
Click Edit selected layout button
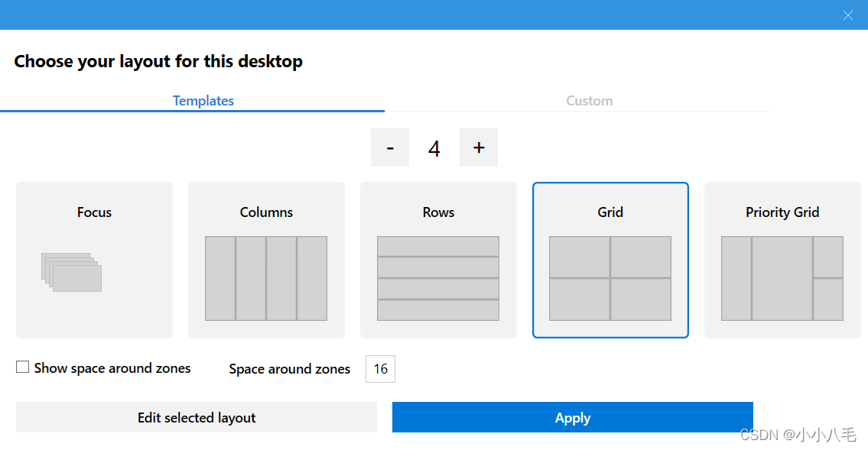click(x=197, y=417)
